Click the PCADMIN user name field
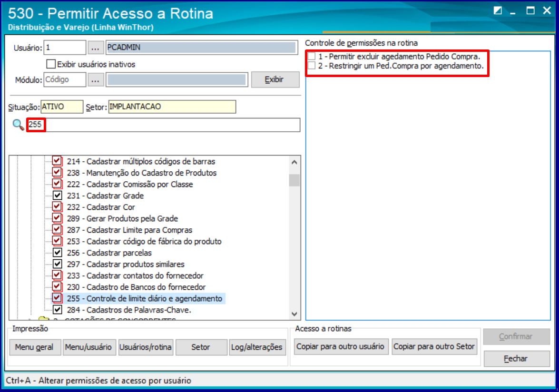559x392 pixels. tap(202, 48)
